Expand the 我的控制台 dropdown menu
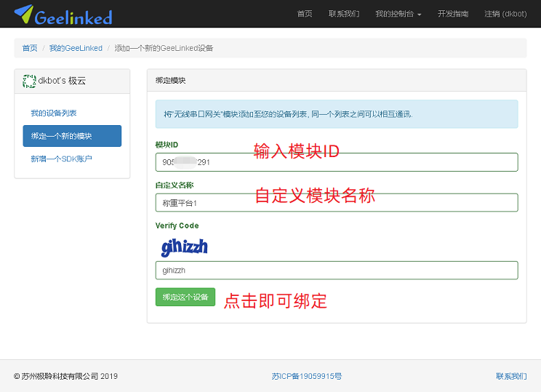 click(x=398, y=14)
